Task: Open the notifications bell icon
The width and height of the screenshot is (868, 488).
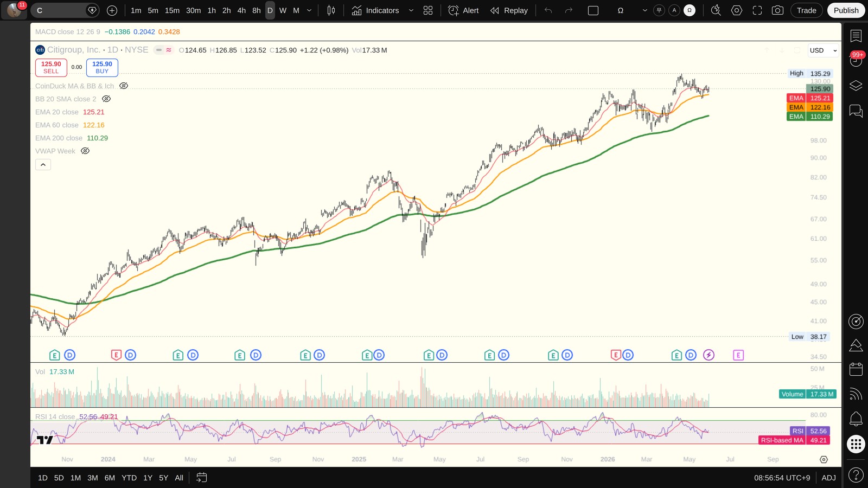Action: (x=856, y=419)
